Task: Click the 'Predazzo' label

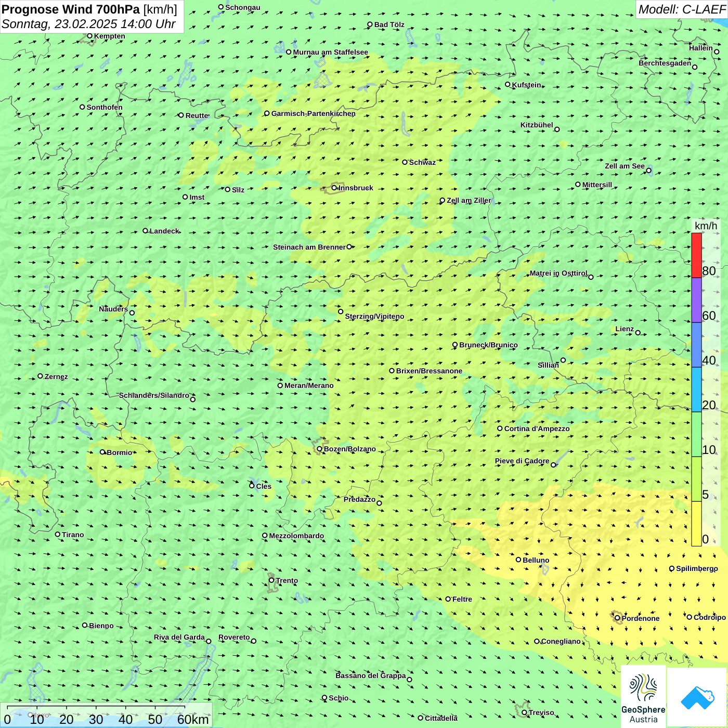Action: tap(359, 499)
